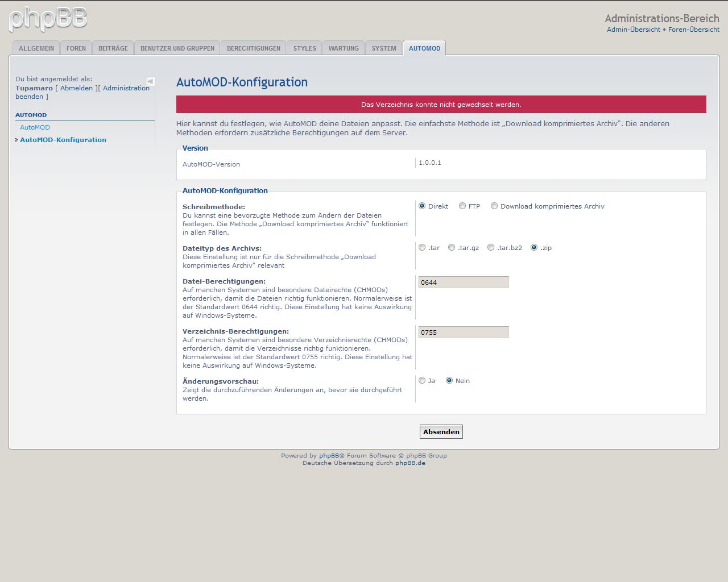Image resolution: width=728 pixels, height=582 pixels.
Task: Open AutoMOD-Konfiguration sidebar entry
Action: tap(63, 140)
